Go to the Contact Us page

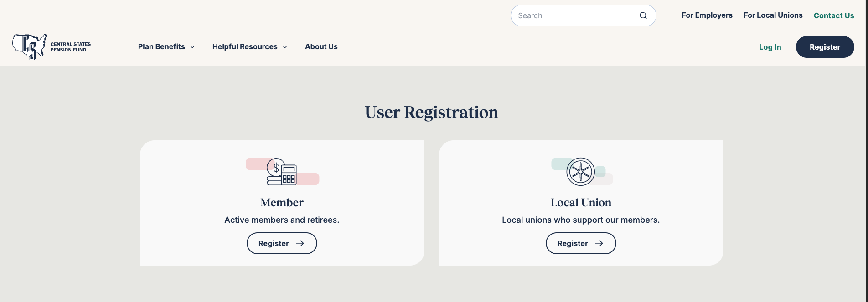(834, 15)
